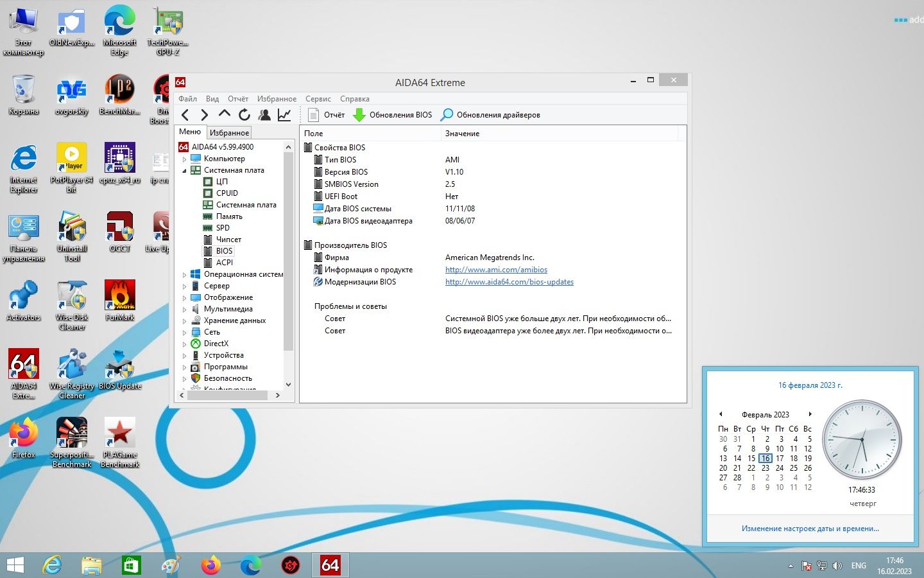Select the Чипсет tree item

click(x=228, y=240)
